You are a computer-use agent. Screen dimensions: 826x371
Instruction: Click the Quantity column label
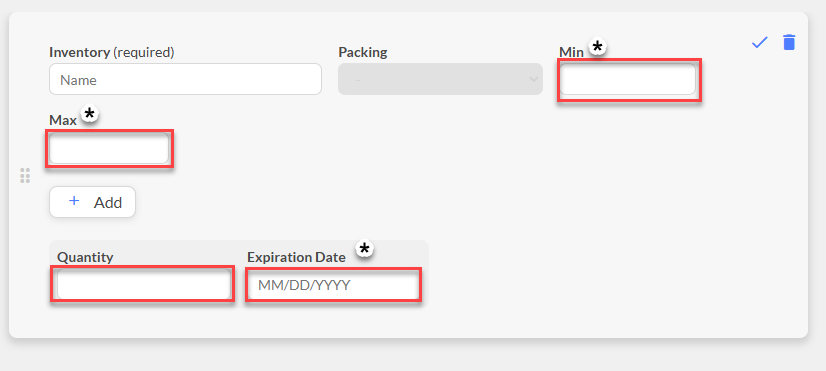click(x=85, y=257)
